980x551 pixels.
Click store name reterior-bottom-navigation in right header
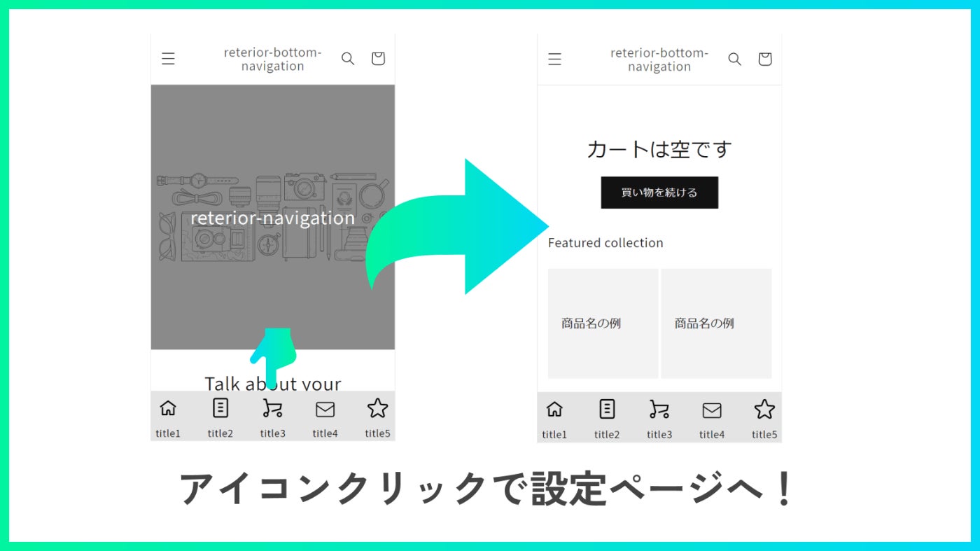pyautogui.click(x=659, y=60)
